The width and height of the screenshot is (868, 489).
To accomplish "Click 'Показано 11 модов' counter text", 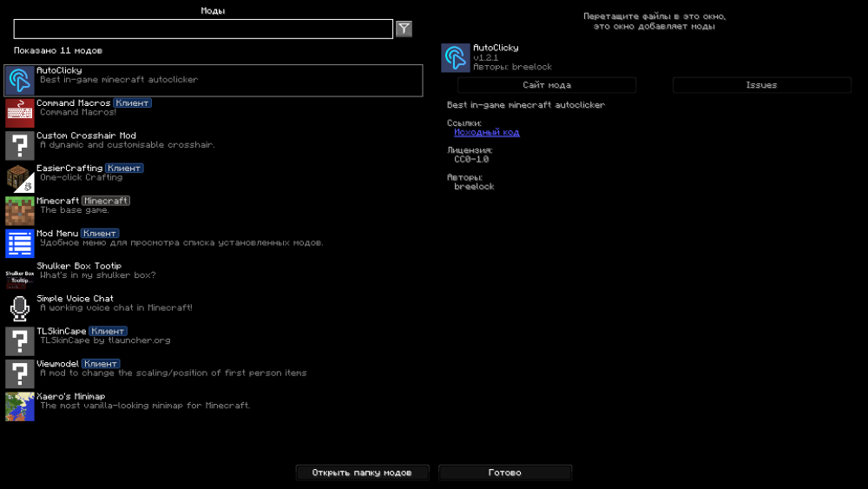I will tap(58, 50).
